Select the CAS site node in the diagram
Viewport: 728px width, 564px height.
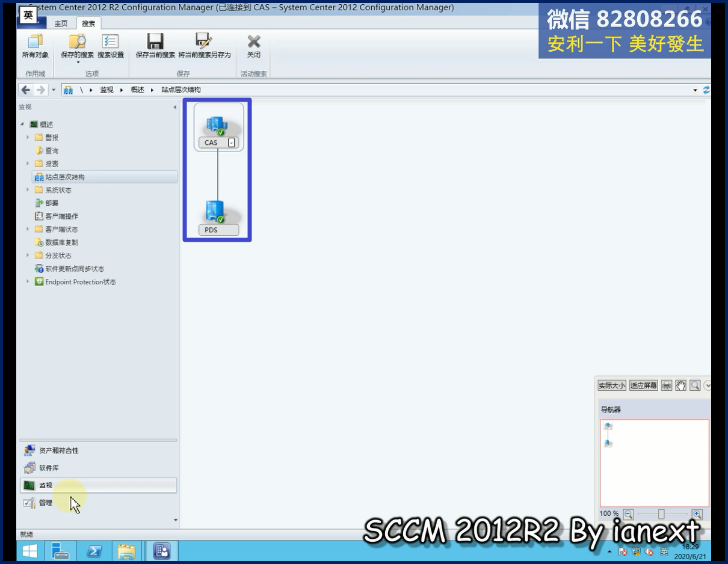click(218, 127)
